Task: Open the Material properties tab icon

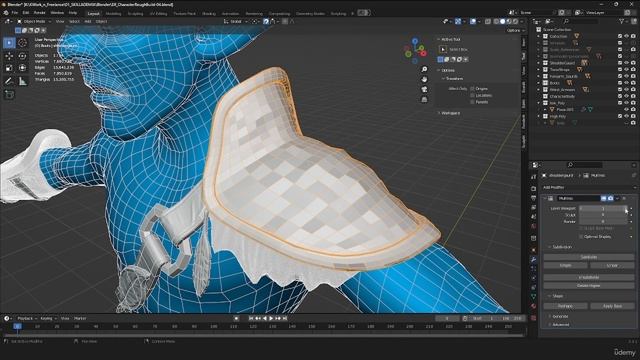Action: coord(533,306)
